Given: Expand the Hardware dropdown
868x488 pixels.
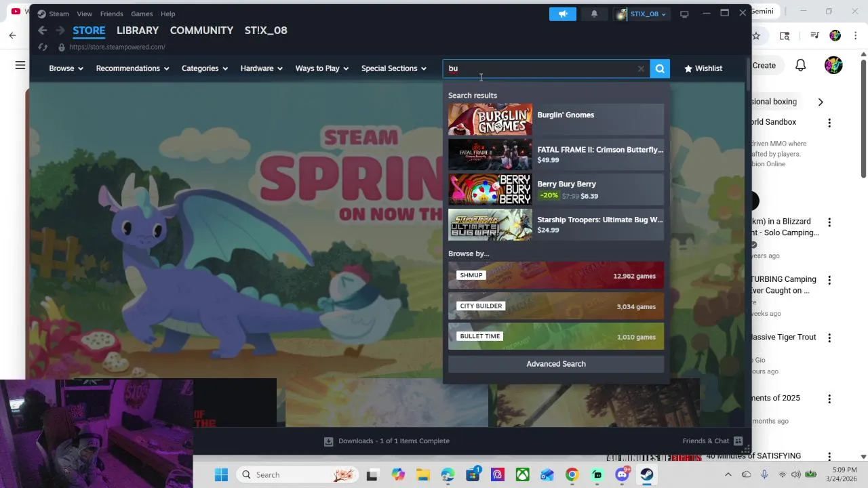Looking at the screenshot, I should coord(261,68).
